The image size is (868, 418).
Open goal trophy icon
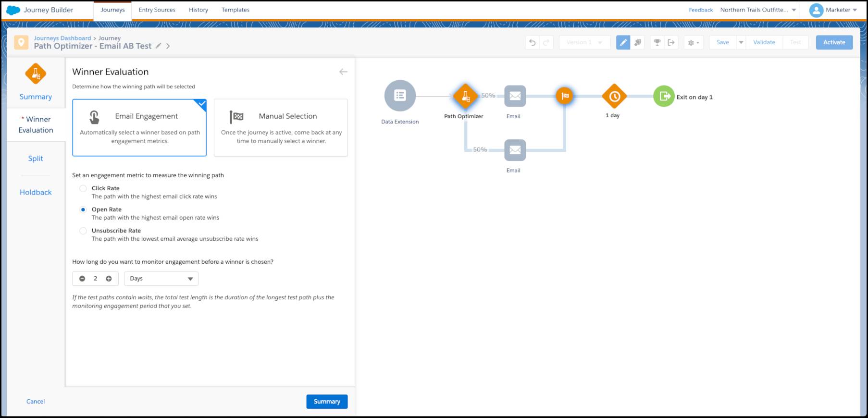pos(657,42)
